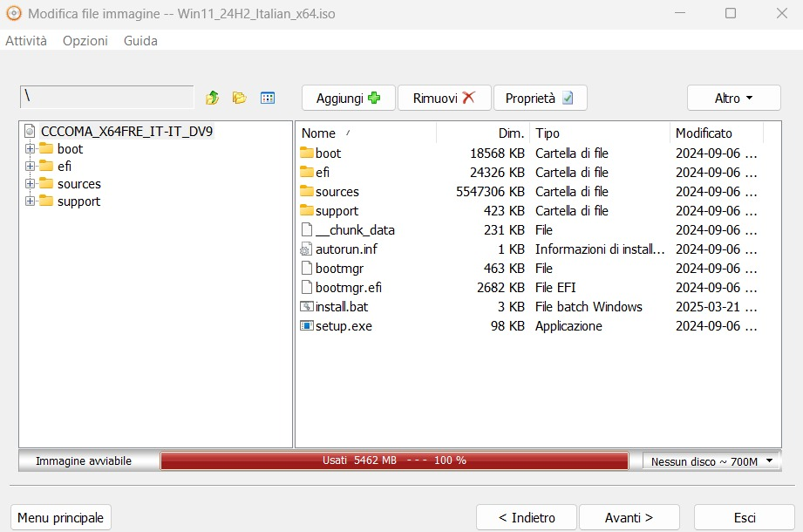803x532 pixels.
Task: Select sources folder in tree panel
Action: click(78, 184)
